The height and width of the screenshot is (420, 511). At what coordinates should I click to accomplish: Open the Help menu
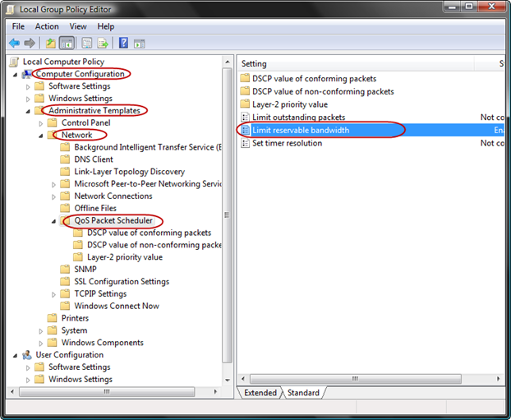[106, 26]
